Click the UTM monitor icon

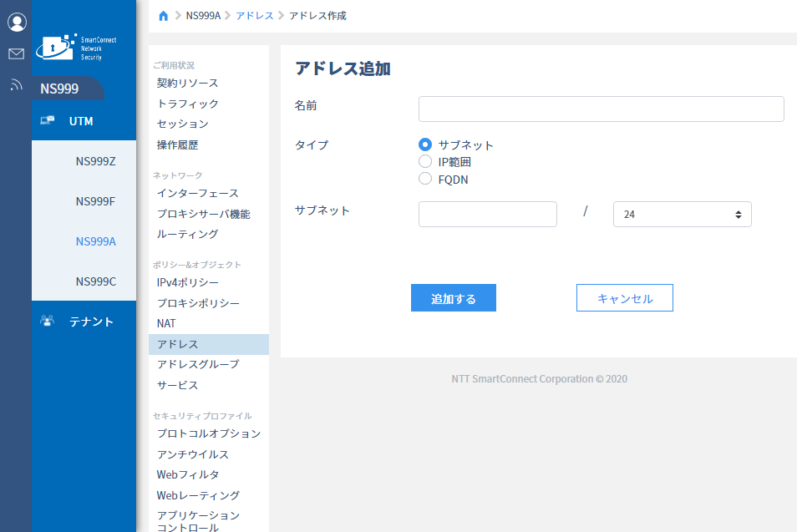point(48,120)
